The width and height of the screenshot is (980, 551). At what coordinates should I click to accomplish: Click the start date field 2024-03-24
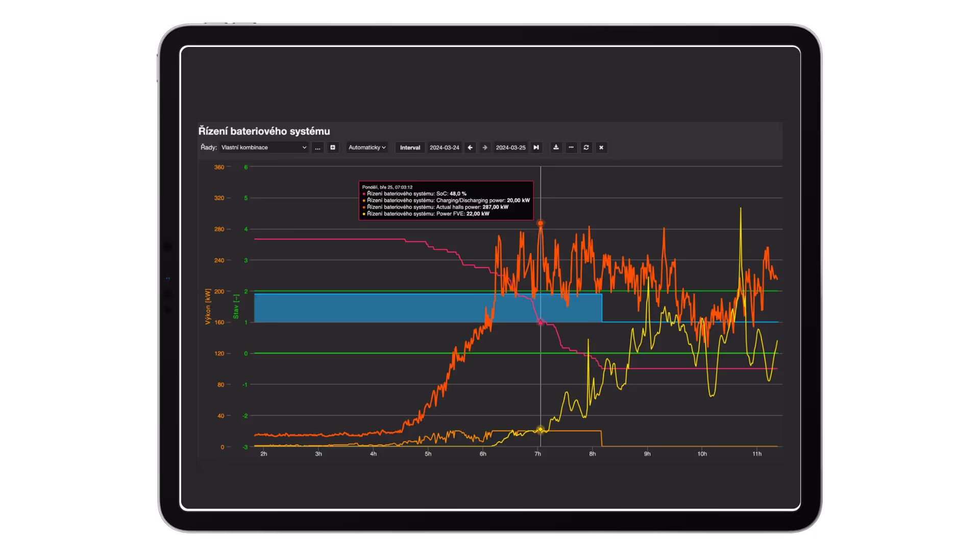click(444, 147)
